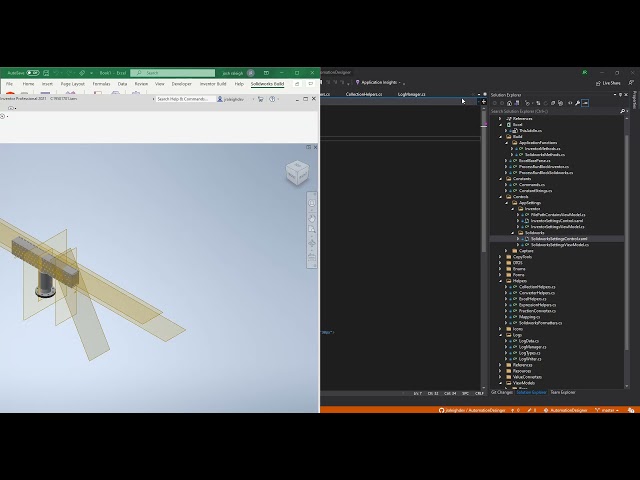Expand the References node

pyautogui.click(x=500, y=119)
